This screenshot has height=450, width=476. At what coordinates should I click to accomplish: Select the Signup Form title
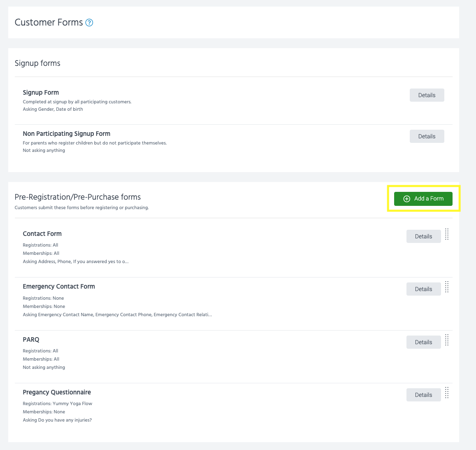pos(41,93)
